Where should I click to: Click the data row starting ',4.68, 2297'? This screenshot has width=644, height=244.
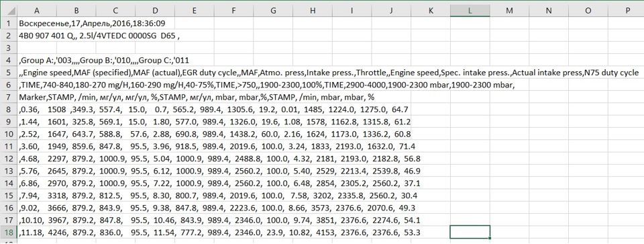[220, 159]
